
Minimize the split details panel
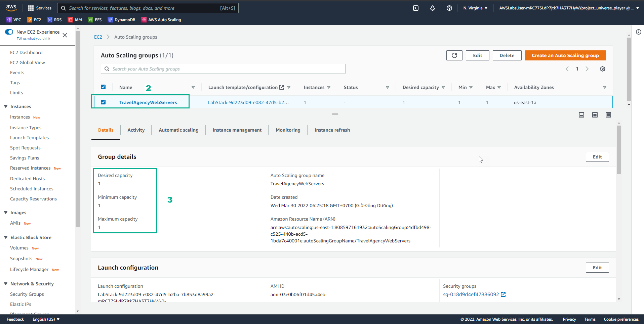click(x=581, y=115)
